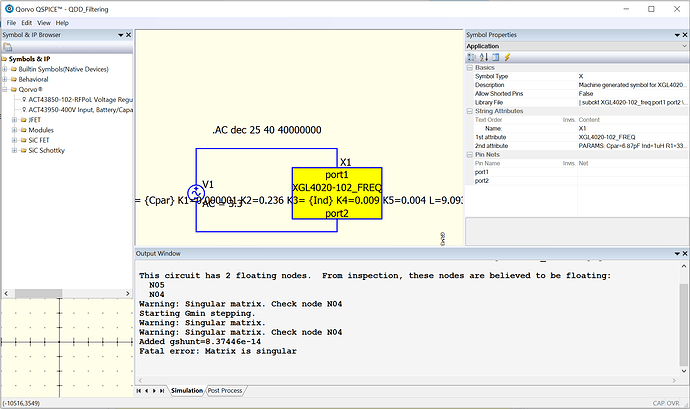Click the Symbol & IP Browser toolbar folder icon
Image resolution: width=690 pixels, height=409 pixels.
point(7,47)
